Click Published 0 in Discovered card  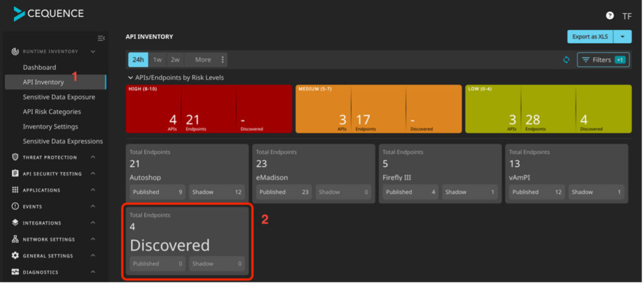(157, 264)
